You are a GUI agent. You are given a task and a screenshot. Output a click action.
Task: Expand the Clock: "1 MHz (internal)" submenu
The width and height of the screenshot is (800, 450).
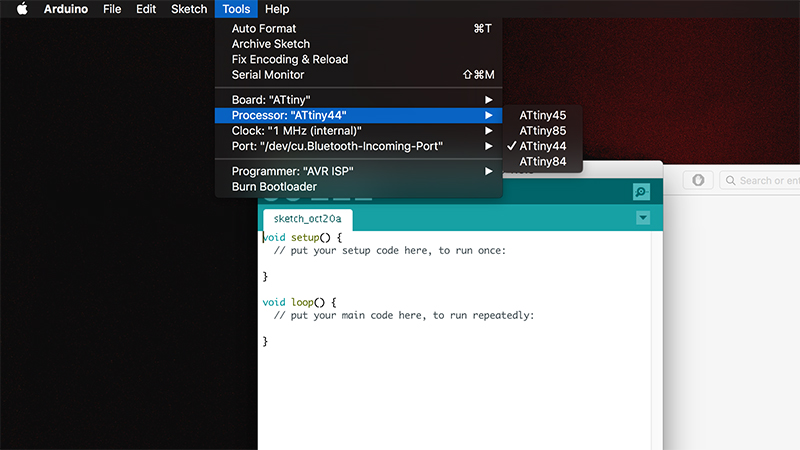(x=359, y=131)
